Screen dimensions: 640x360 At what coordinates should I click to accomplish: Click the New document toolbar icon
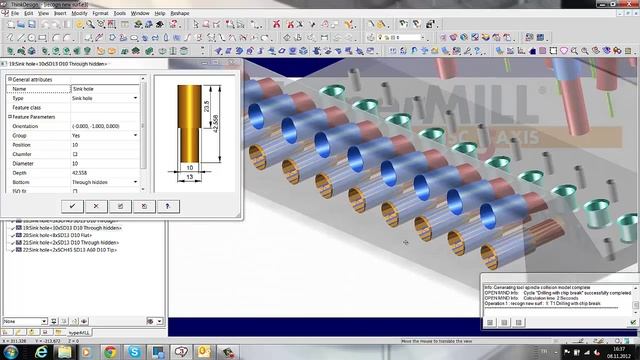coord(11,24)
